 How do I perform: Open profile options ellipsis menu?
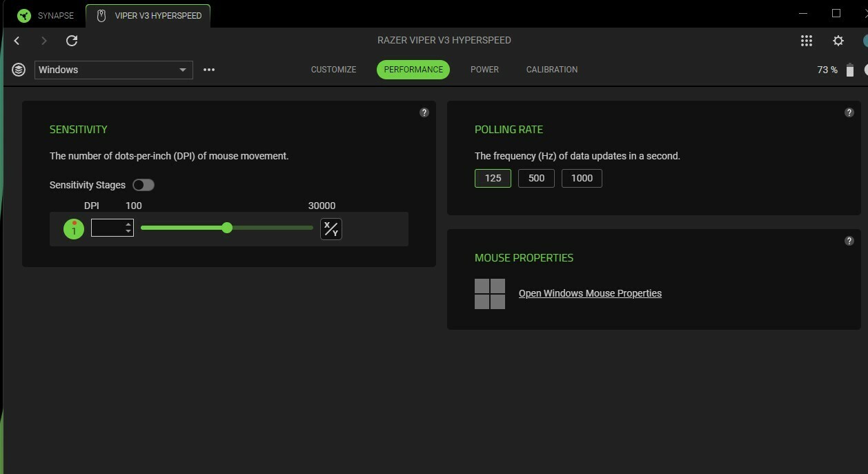[x=209, y=70]
